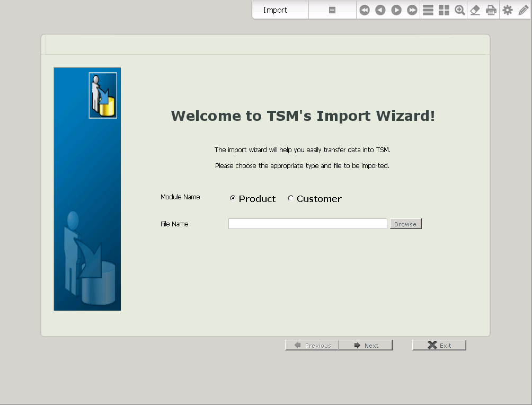Viewport: 532px width, 405px height.
Task: Click the pencil edit icon
Action: tap(523, 10)
